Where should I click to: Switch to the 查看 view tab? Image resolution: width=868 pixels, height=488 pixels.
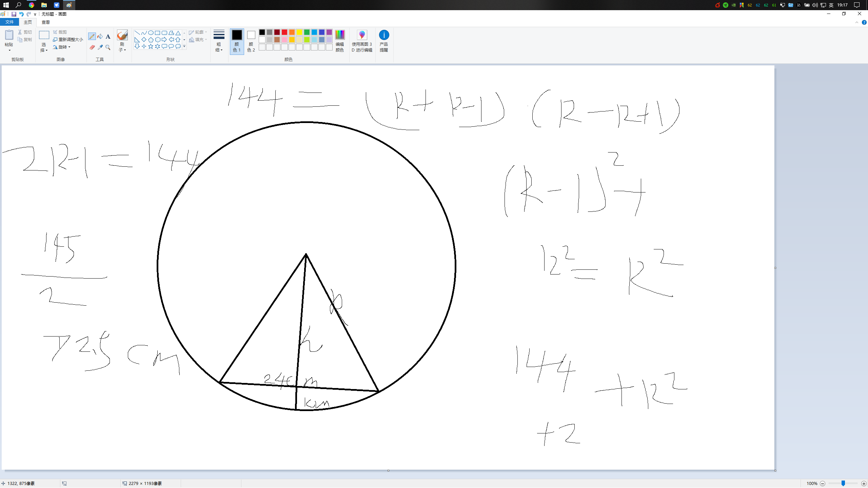[x=46, y=22]
